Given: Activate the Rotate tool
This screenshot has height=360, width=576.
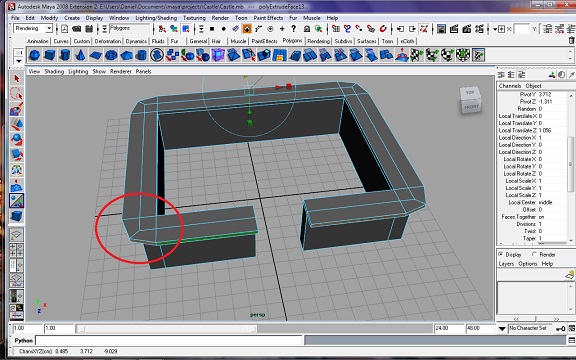Looking at the screenshot, I should click(x=17, y=140).
